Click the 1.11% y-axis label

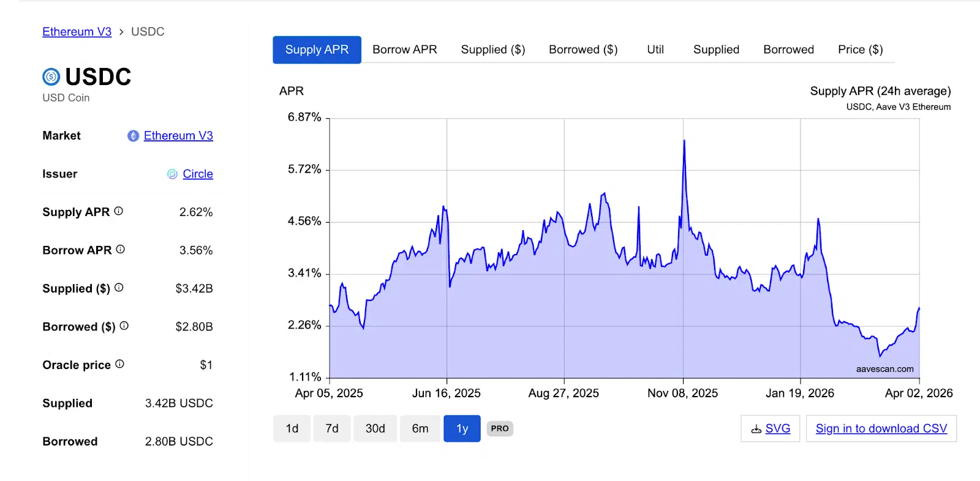tap(305, 377)
